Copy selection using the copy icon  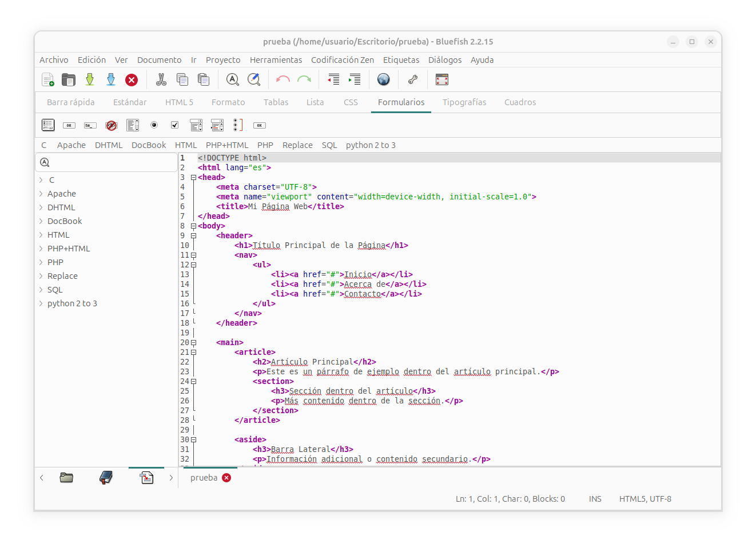point(182,79)
